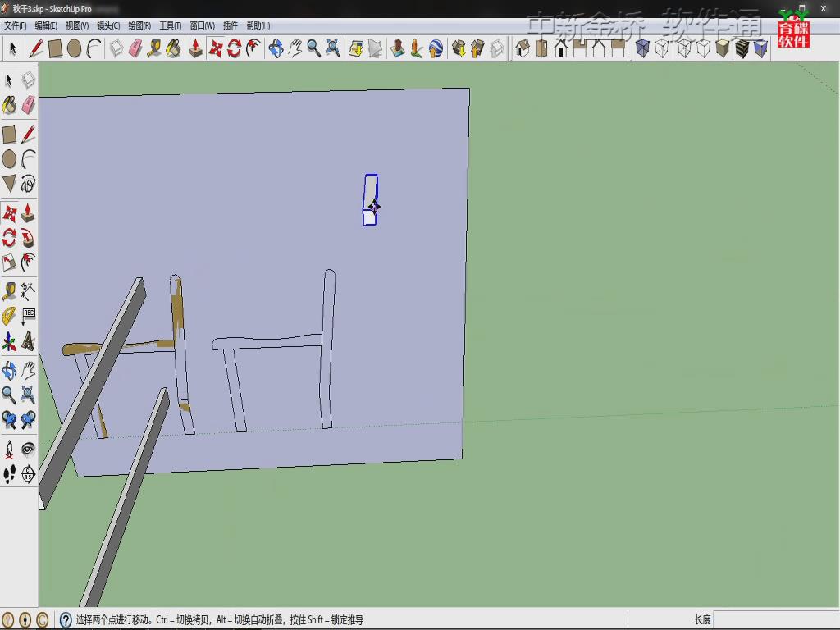The image size is (840, 630).
Task: Choose the Walk footprints tool
Action: 9,474
